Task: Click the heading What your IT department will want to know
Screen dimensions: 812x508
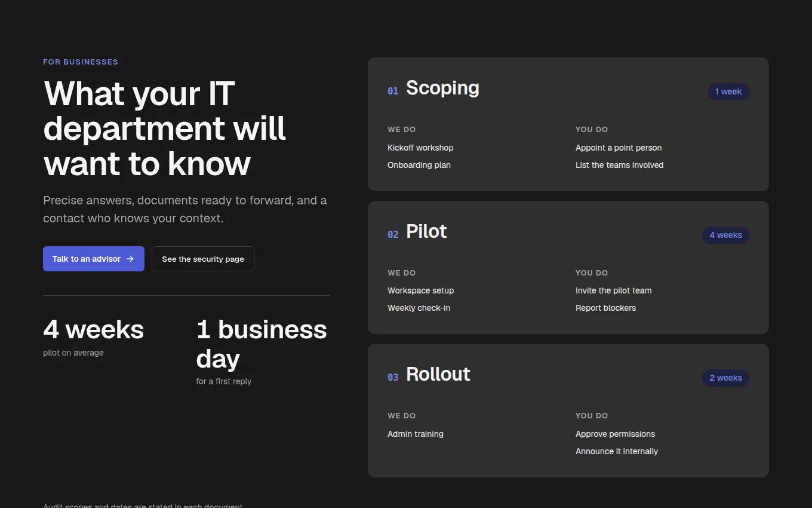Action: pyautogui.click(x=165, y=128)
